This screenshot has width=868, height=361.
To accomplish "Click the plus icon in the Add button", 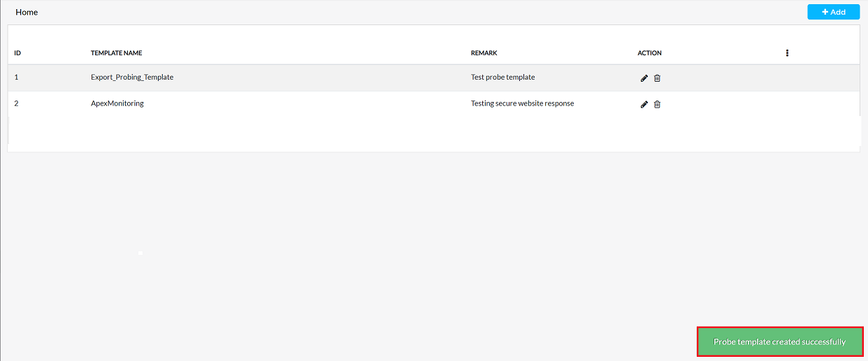I will pos(825,13).
